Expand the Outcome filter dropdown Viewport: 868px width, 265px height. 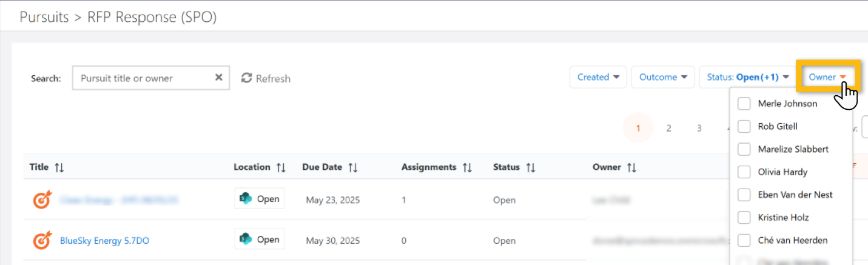pyautogui.click(x=663, y=77)
